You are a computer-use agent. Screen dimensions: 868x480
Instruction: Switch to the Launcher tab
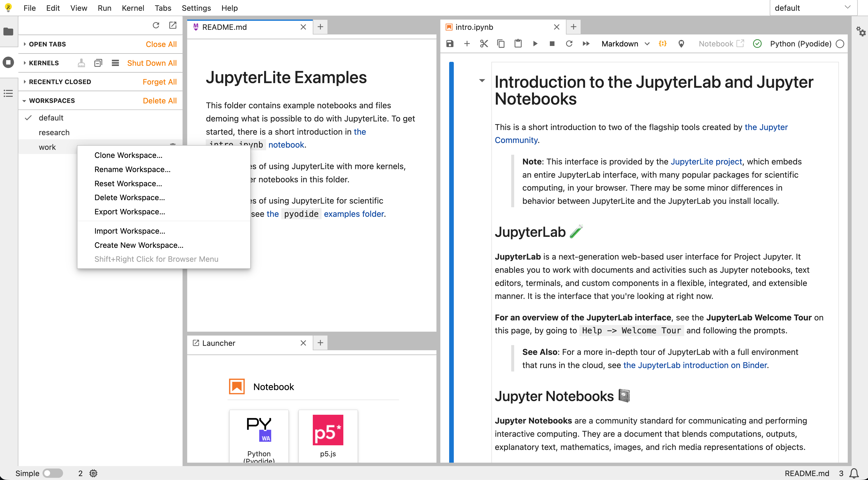point(219,343)
